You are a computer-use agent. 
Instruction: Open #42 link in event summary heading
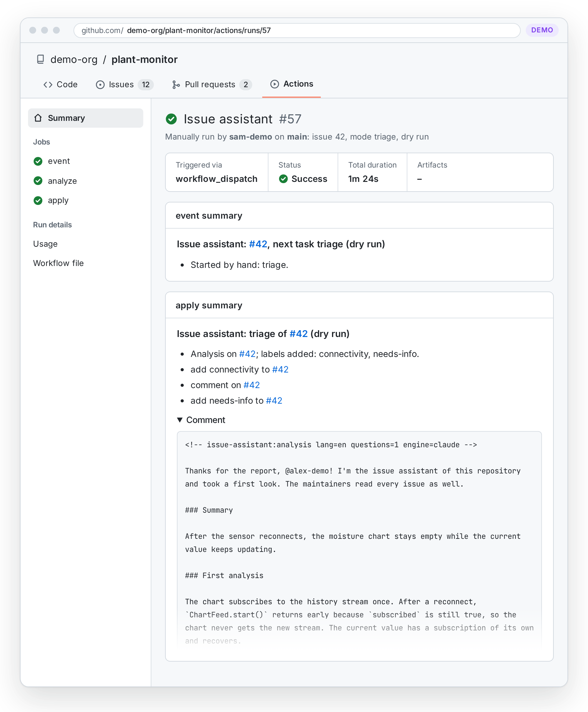258,244
